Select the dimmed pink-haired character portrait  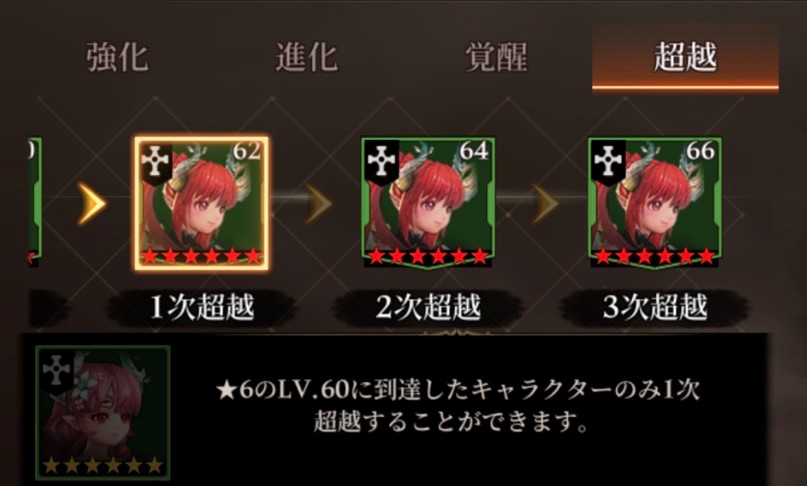click(103, 413)
